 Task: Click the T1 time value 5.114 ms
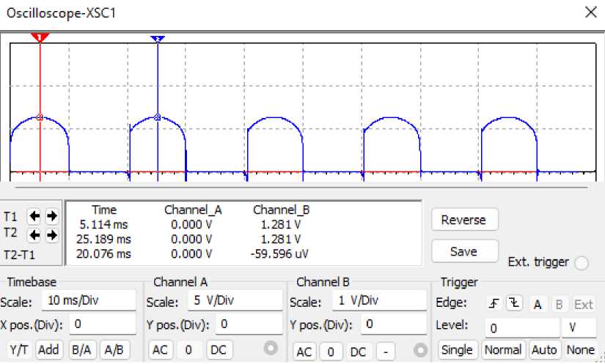(103, 224)
